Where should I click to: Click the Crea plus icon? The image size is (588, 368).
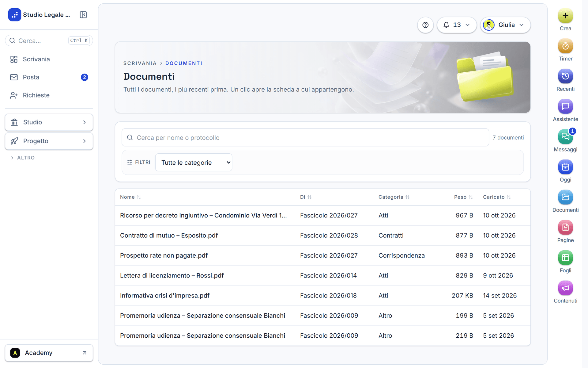click(x=565, y=16)
